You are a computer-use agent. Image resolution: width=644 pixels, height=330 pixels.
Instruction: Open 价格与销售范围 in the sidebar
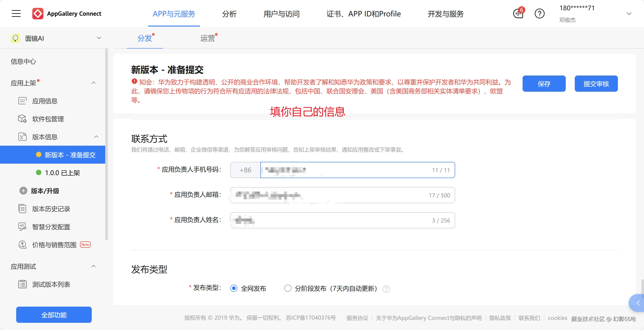coord(54,245)
